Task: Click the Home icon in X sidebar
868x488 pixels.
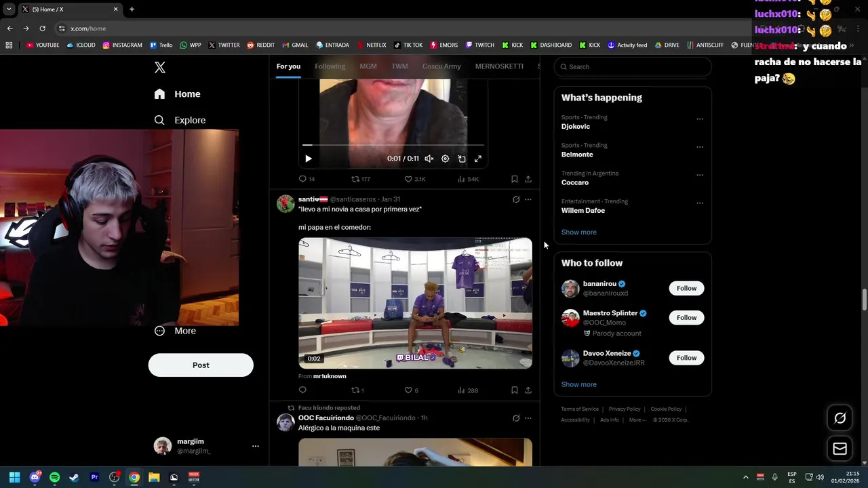Action: click(x=159, y=94)
